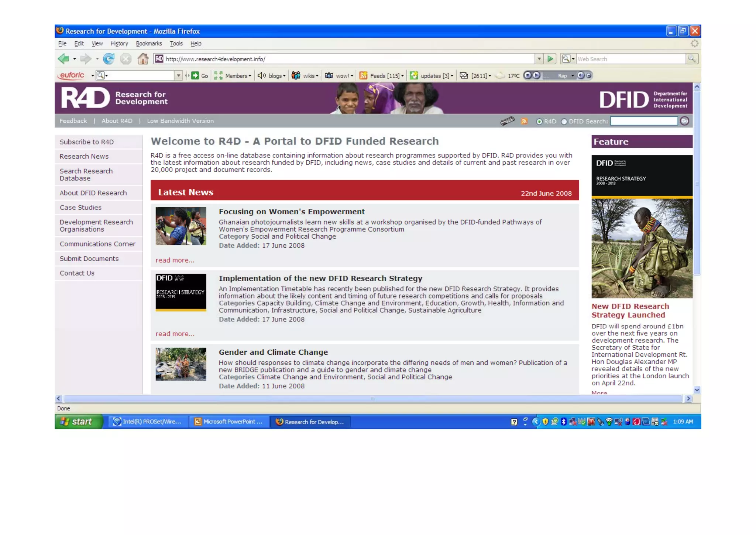The width and height of the screenshot is (756, 535).
Task: Click the remote-control icon beside RSS icon
Action: click(x=508, y=121)
